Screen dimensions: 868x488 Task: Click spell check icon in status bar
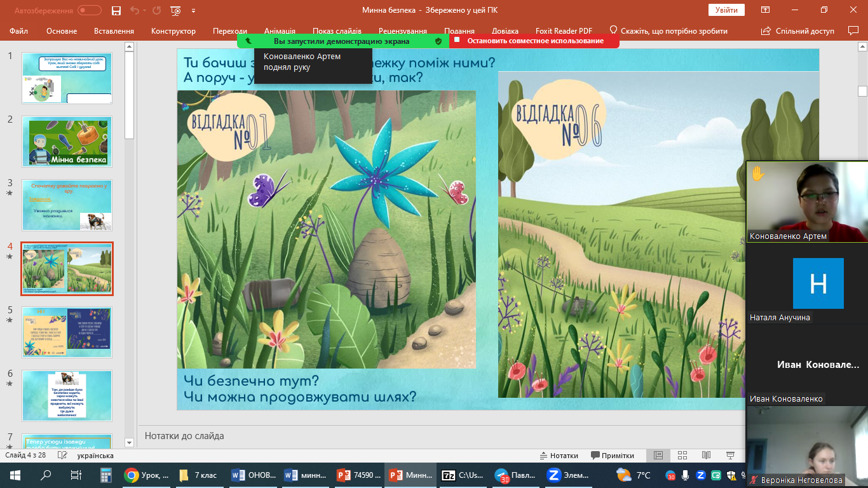62,456
